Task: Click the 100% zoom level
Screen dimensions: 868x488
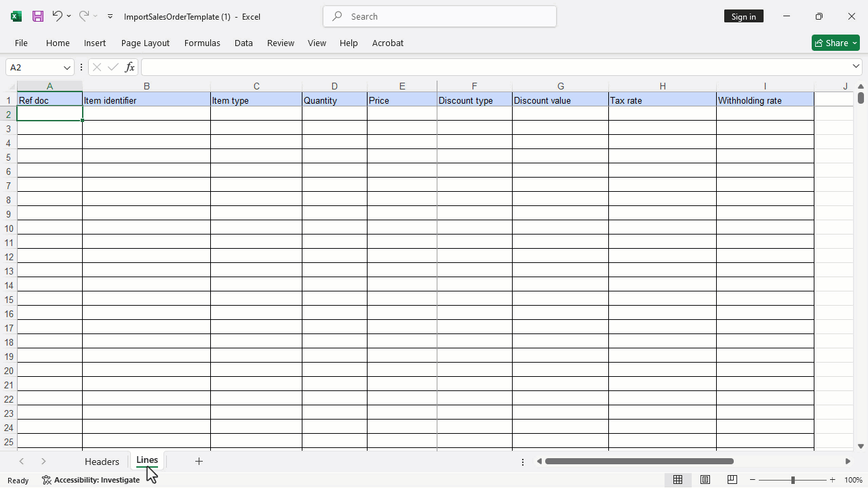Action: point(853,480)
